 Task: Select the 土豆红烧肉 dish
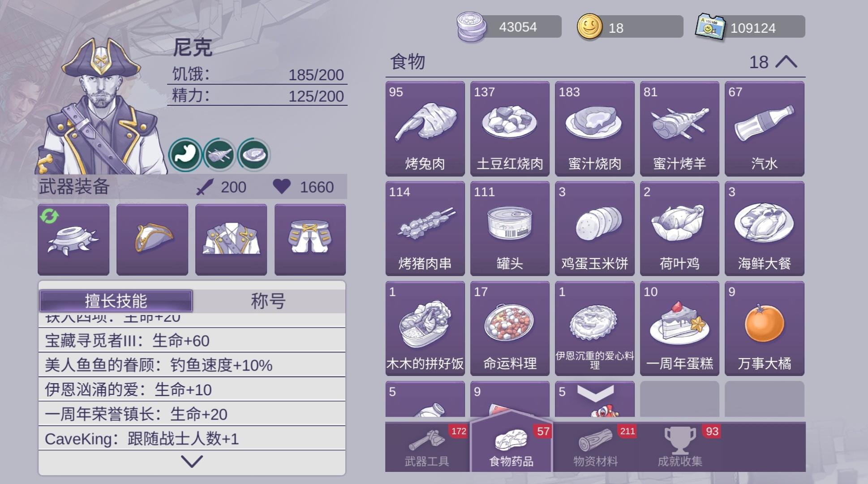click(x=510, y=129)
